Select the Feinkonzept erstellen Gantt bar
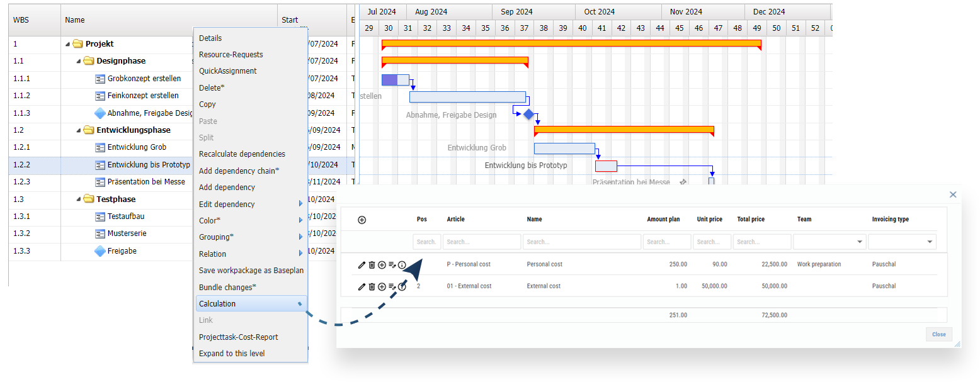Screen dimensions: 980x382 (x=467, y=97)
